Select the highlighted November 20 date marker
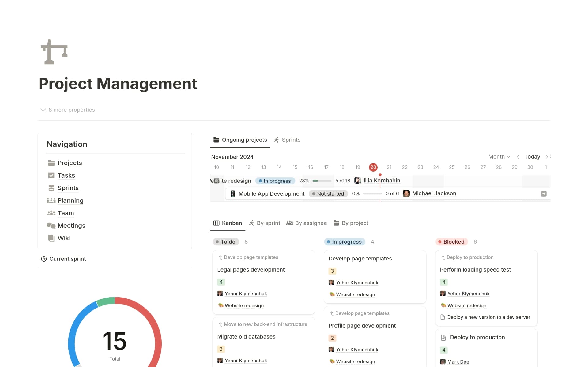This screenshot has height=367, width=588. coord(373,167)
